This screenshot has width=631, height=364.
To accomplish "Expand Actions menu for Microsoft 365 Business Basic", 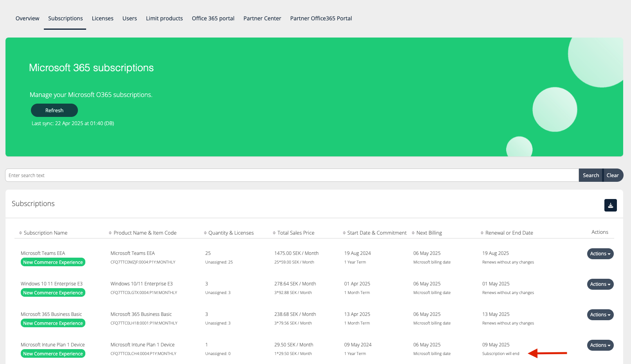I will [x=600, y=315].
